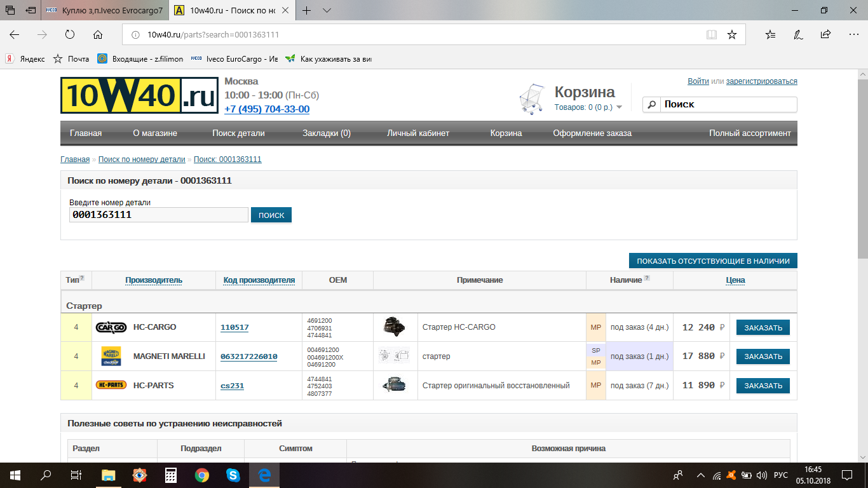
Task: Click the Поиск по номеру детали breadcrumb
Action: (x=142, y=159)
